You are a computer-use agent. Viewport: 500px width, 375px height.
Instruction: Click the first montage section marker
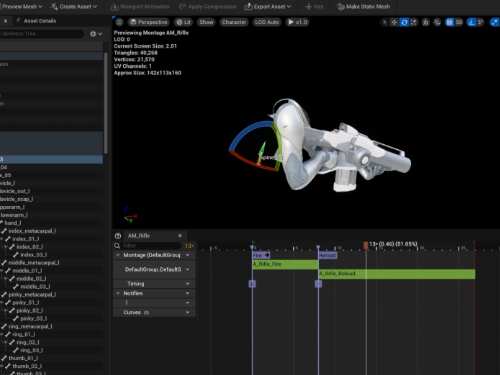coord(261,255)
